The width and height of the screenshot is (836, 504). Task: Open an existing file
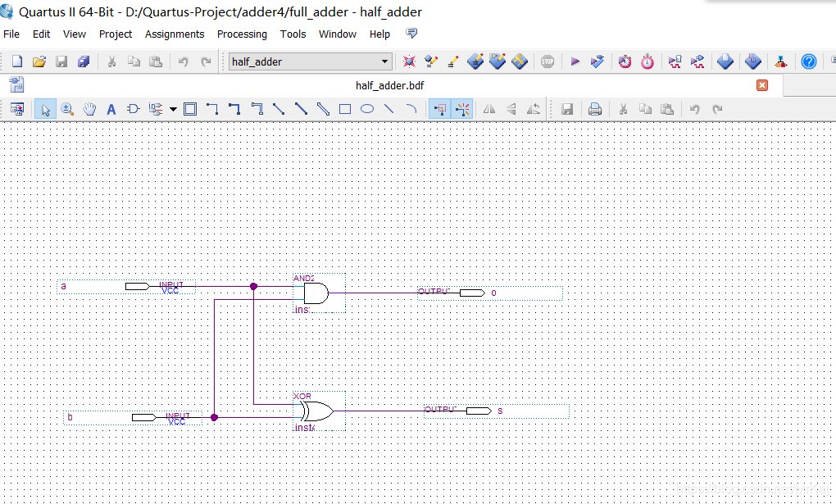39,61
